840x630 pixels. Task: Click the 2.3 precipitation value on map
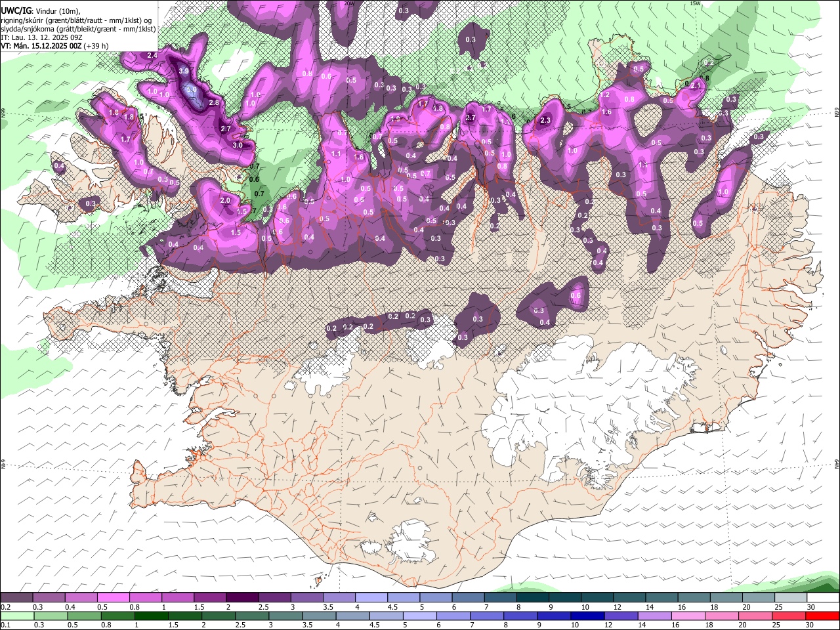pyautogui.click(x=545, y=120)
